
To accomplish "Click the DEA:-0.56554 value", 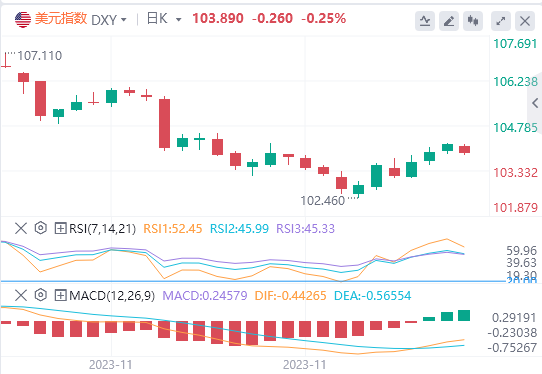I will (x=373, y=296).
